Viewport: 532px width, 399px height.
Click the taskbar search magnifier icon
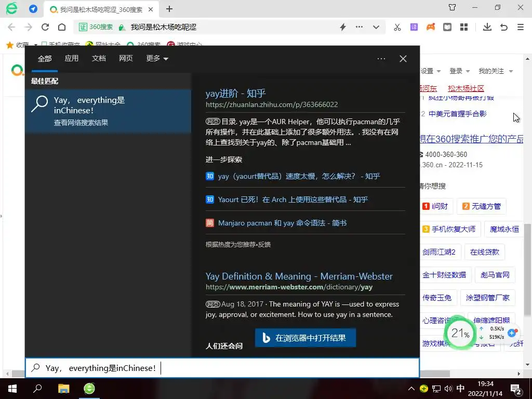[37, 389]
